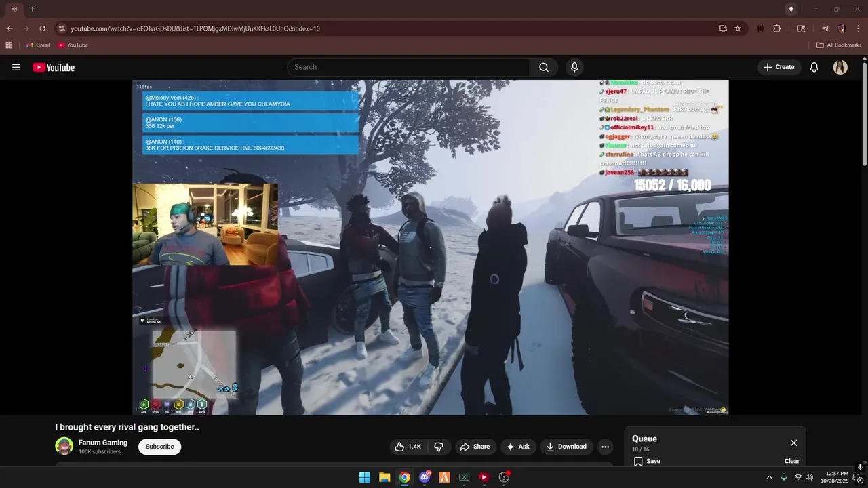This screenshot has height=488, width=868.
Task: Download the video
Action: (566, 447)
